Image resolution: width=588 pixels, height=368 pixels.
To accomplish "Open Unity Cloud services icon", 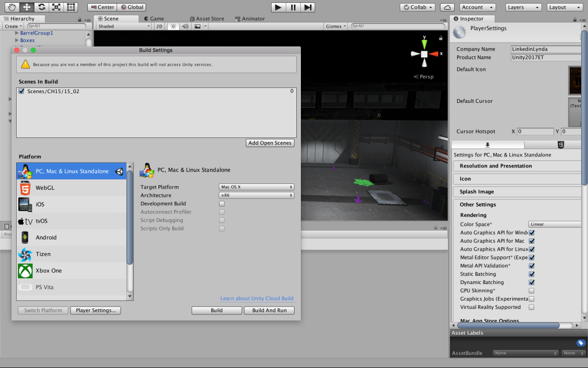I will pos(447,7).
